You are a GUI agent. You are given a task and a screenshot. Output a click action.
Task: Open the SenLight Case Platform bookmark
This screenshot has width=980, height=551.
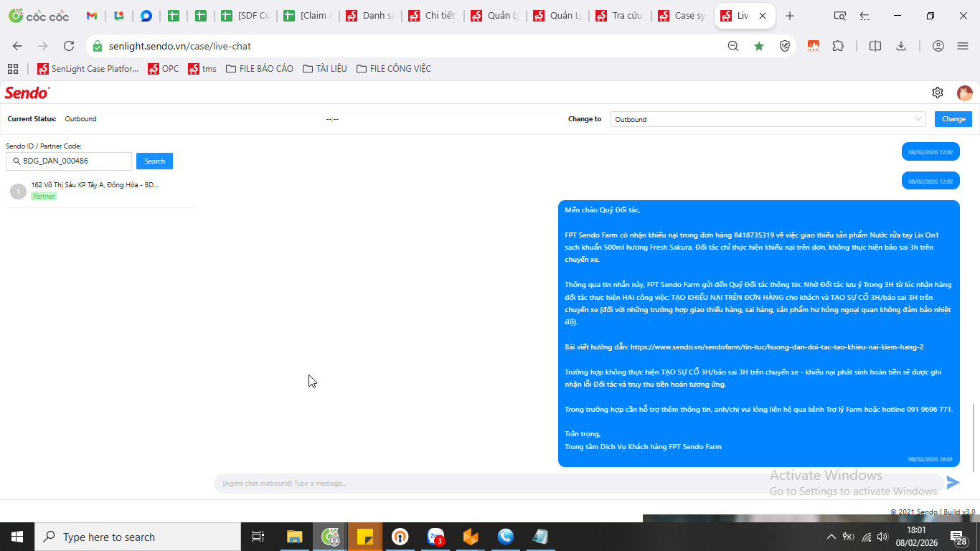click(88, 69)
